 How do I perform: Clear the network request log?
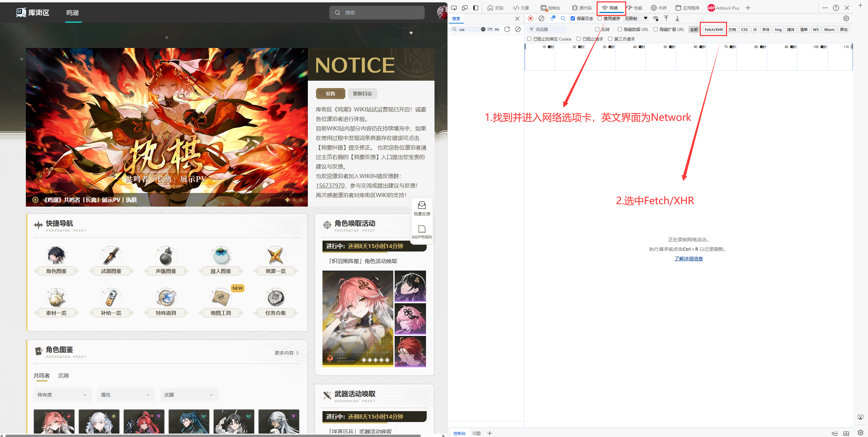pyautogui.click(x=542, y=18)
